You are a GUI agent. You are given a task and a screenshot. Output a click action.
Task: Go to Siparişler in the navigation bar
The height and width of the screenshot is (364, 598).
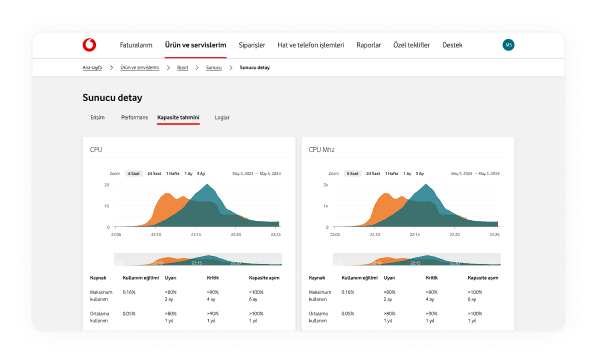(x=252, y=45)
